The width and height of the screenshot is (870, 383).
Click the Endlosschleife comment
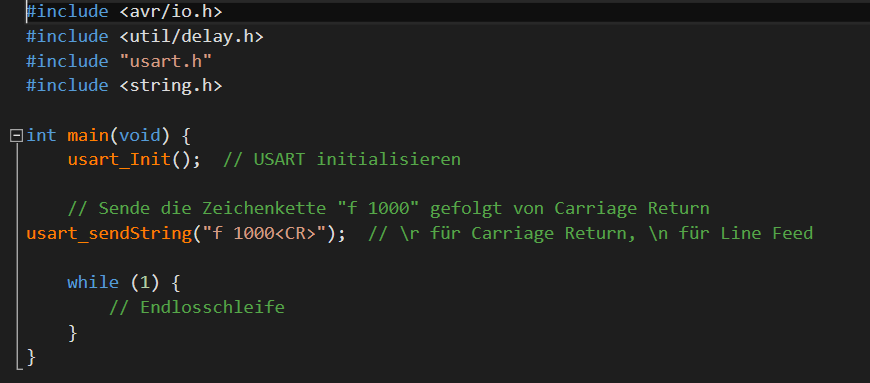click(x=197, y=307)
